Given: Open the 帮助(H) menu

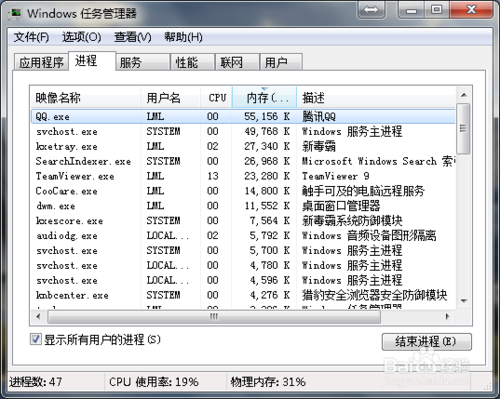Looking at the screenshot, I should pyautogui.click(x=183, y=37).
